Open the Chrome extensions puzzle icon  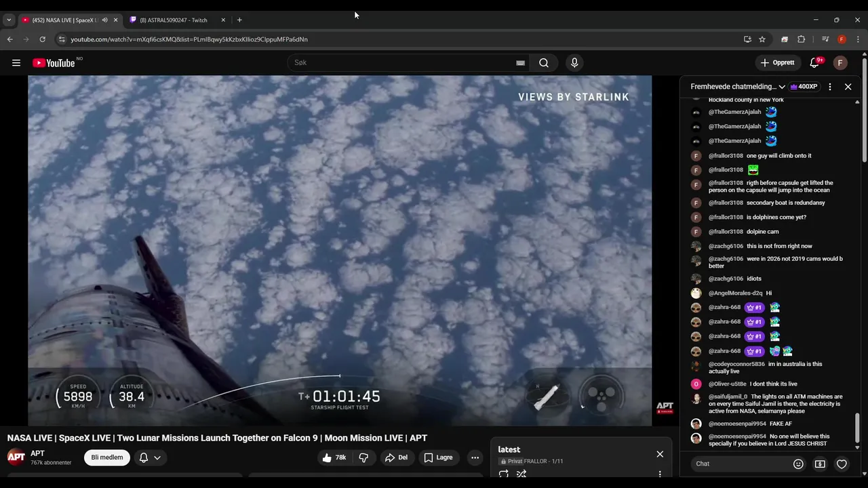tap(801, 39)
